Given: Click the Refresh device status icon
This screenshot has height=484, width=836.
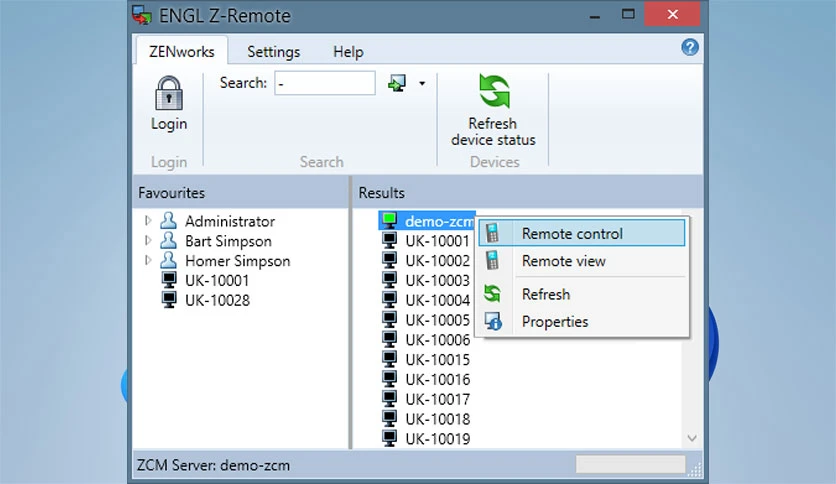Looking at the screenshot, I should tap(494, 91).
